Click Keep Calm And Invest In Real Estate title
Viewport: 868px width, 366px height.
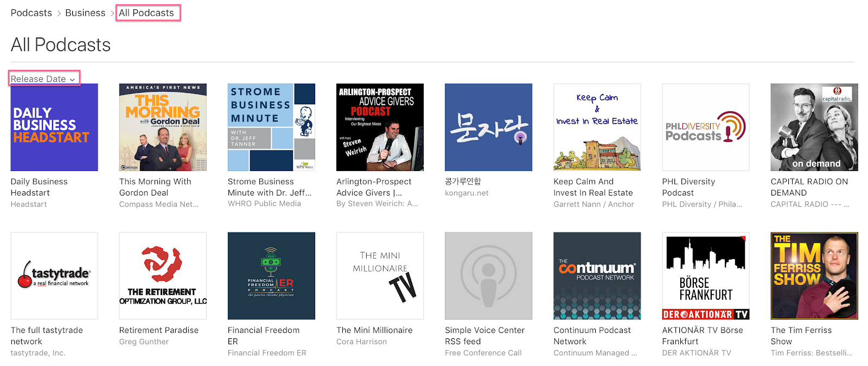tap(593, 187)
